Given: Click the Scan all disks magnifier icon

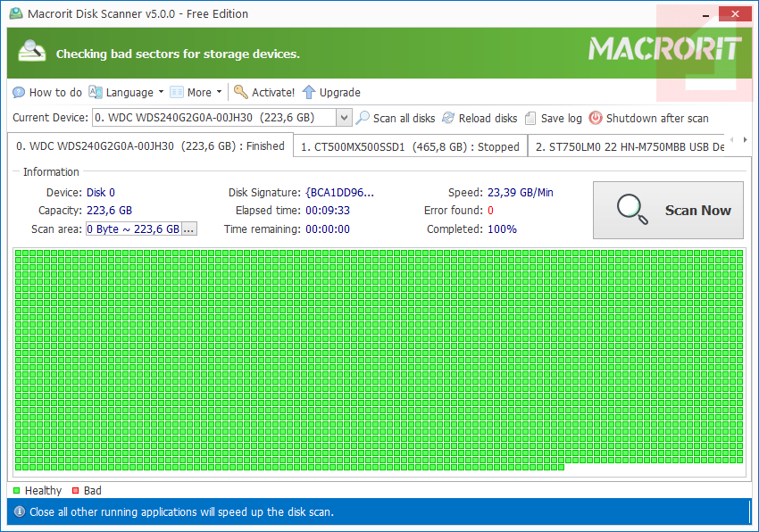Looking at the screenshot, I should 363,118.
